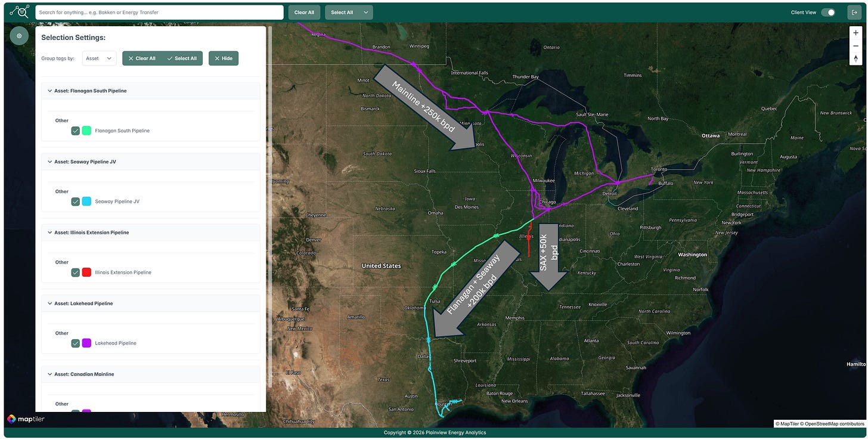Click the Plainview network logo icon
Screen dimensions: 868x440
point(19,11)
